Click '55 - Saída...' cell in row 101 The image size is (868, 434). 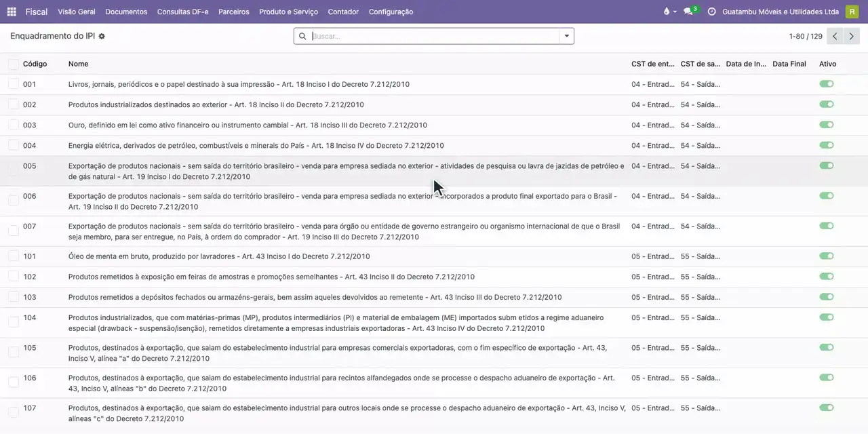click(701, 256)
